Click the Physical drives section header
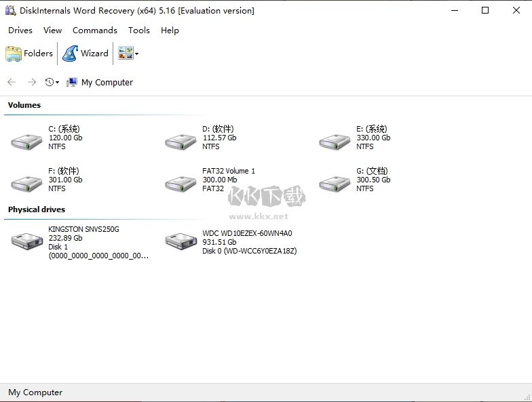532x402 pixels. (37, 209)
